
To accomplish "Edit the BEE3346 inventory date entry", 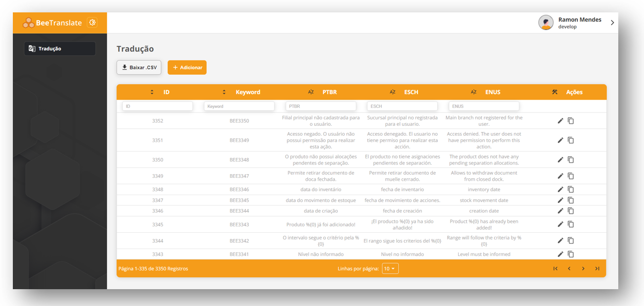I will coord(560,190).
